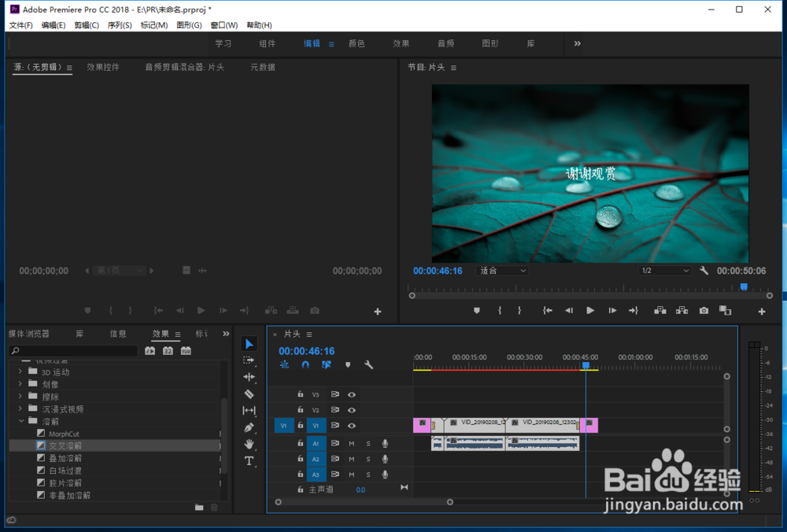Go to Out point in program monitor
787x532 pixels.
(634, 311)
